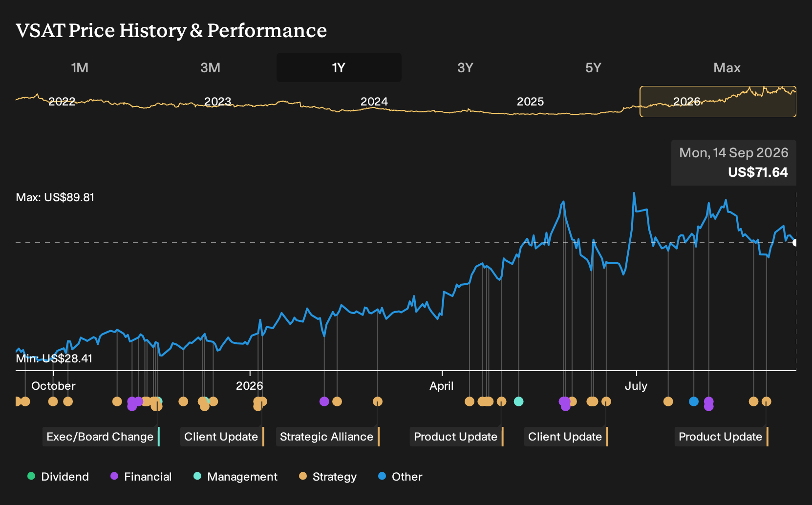Select the 3M time range tab
Image resolution: width=812 pixels, height=505 pixels.
click(x=210, y=67)
